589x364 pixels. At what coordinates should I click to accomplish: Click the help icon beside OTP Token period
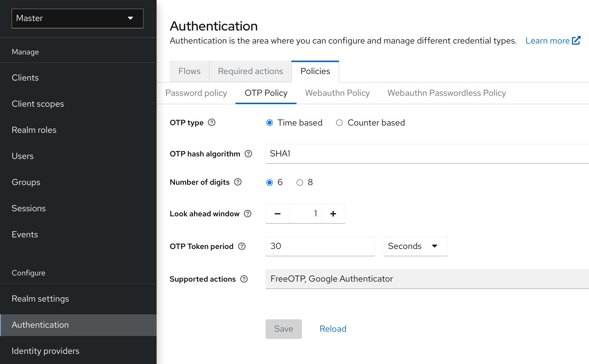[242, 246]
